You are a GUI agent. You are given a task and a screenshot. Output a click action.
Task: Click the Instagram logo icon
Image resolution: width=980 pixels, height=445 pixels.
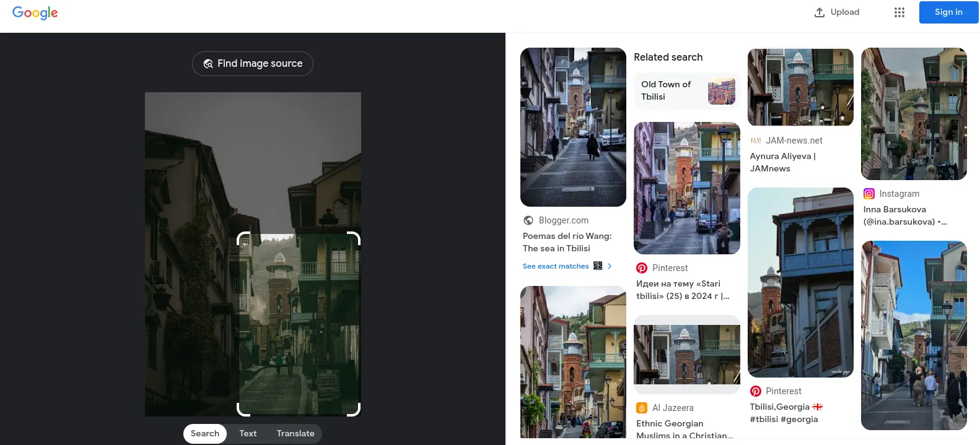pos(869,194)
